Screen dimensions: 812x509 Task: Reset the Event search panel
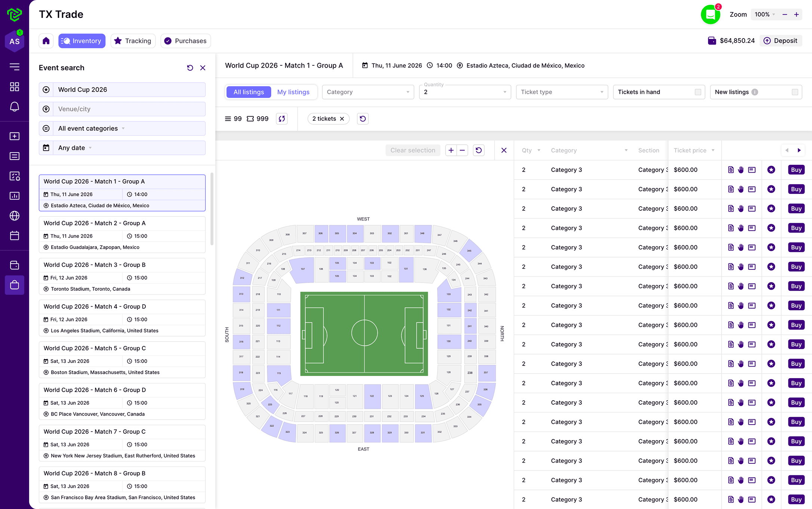[x=190, y=68]
